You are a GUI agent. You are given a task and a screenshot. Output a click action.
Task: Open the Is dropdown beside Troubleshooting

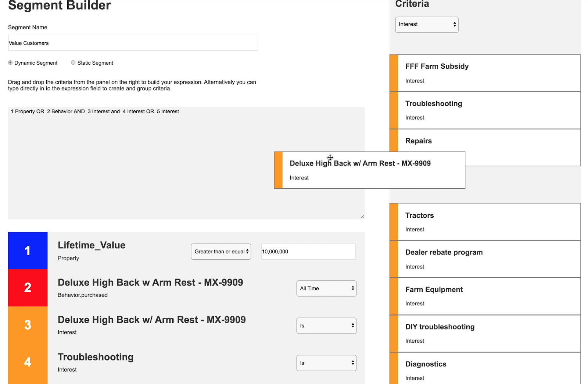click(x=326, y=363)
